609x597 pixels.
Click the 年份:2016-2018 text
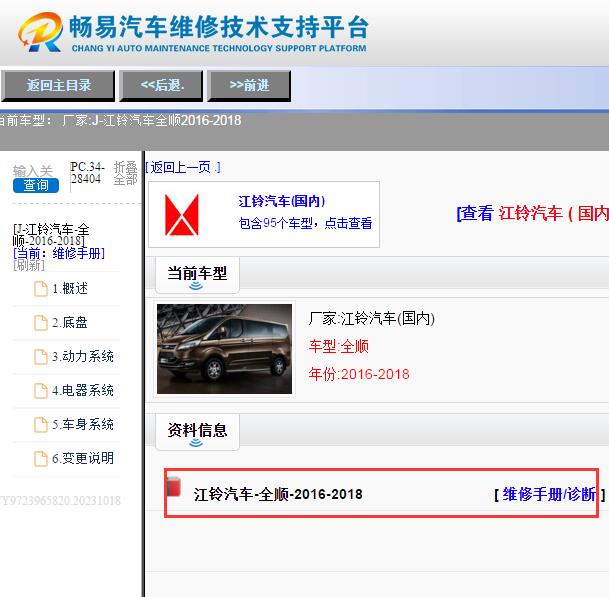359,374
